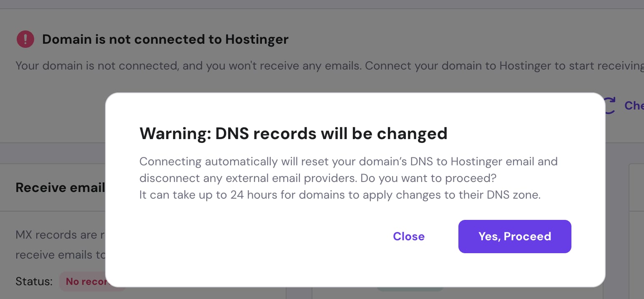This screenshot has height=299, width=644.
Task: Click the 'receive emails to' text under MX records
Action: click(x=60, y=254)
